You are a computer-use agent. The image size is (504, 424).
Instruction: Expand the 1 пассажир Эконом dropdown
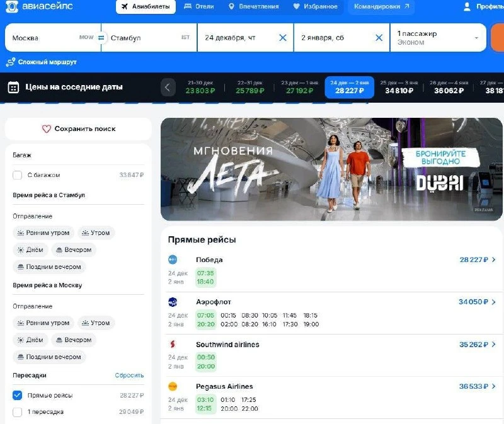coord(438,38)
